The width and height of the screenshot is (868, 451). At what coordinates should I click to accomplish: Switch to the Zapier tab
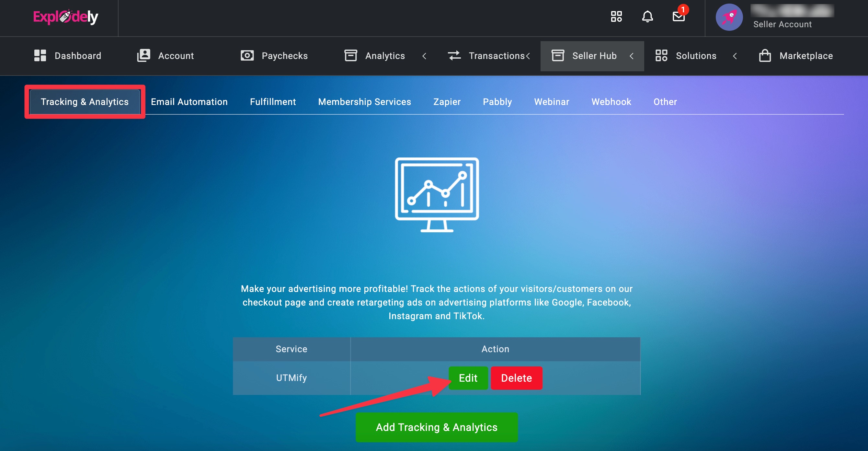point(447,102)
